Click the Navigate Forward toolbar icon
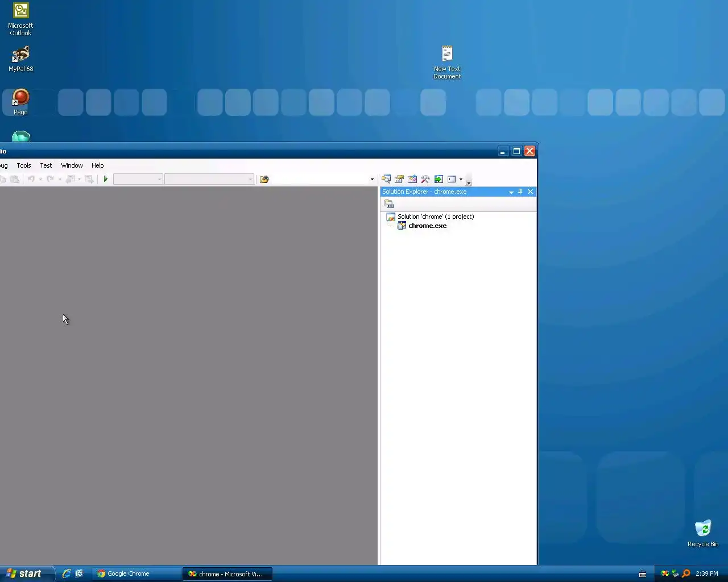728x582 pixels. [89, 179]
